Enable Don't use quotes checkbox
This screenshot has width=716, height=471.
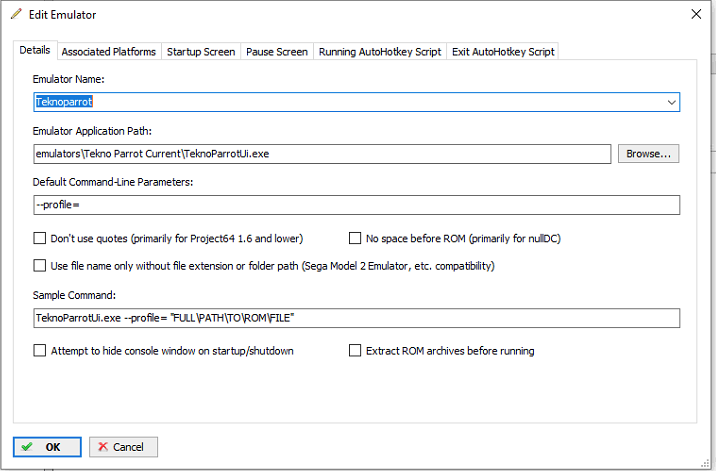click(40, 238)
